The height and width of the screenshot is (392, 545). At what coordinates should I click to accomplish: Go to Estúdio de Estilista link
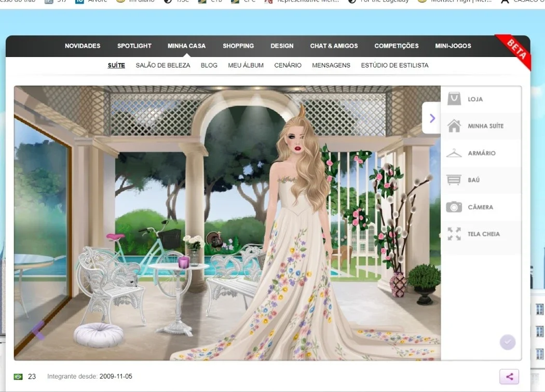(394, 65)
